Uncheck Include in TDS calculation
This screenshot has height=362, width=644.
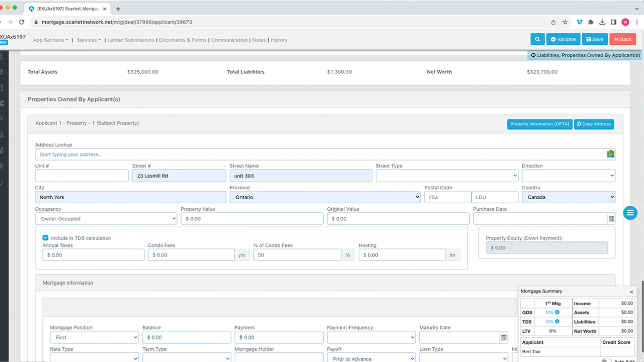pyautogui.click(x=45, y=238)
